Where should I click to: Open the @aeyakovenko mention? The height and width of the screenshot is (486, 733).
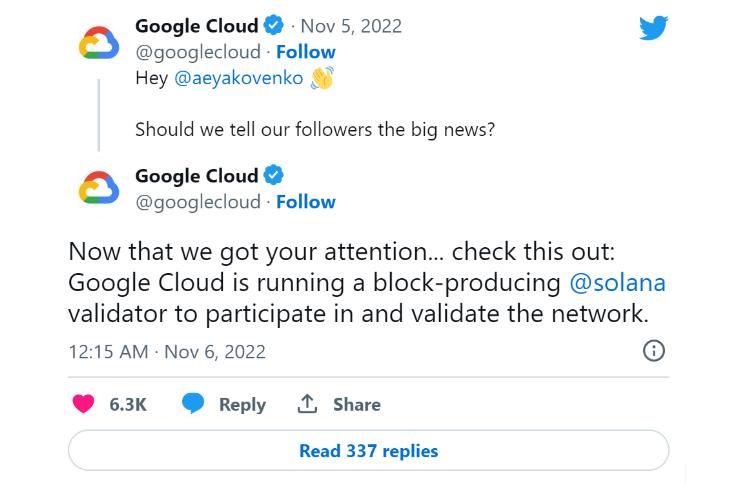[x=238, y=78]
